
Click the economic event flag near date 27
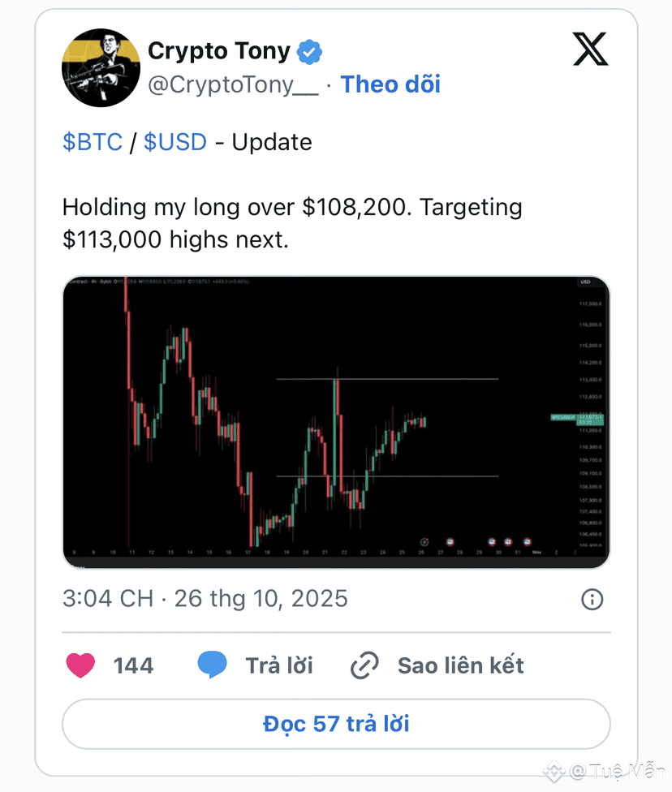450,541
